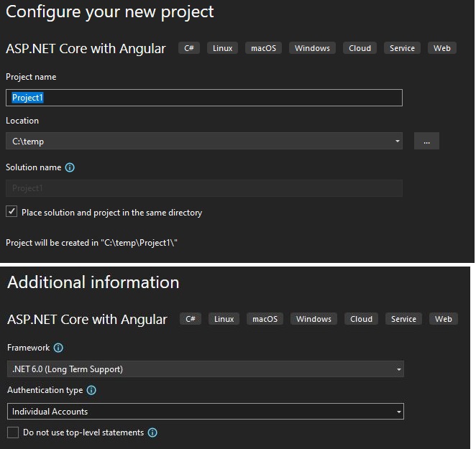Image resolution: width=476 pixels, height=449 pixels.
Task: Click the Windows tag in Configure section
Action: pyautogui.click(x=312, y=48)
